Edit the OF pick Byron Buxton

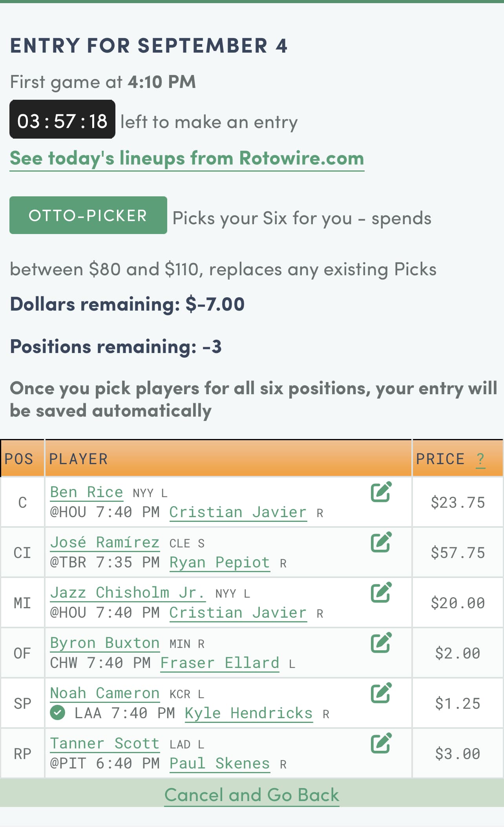381,642
